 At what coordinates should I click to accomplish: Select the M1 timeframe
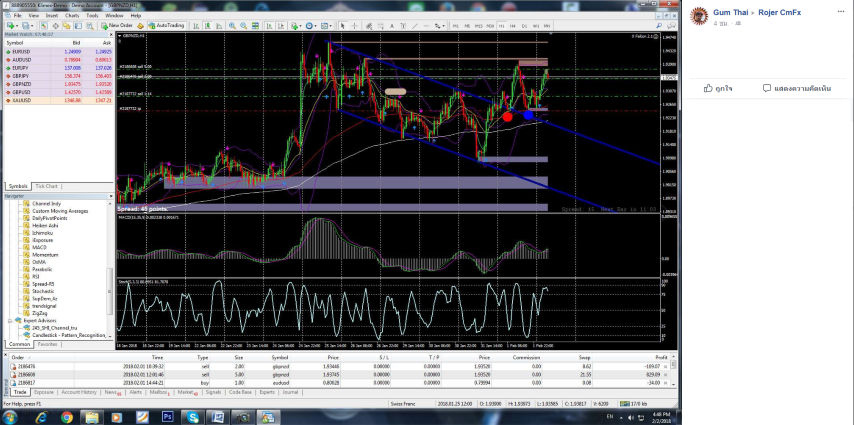point(456,25)
